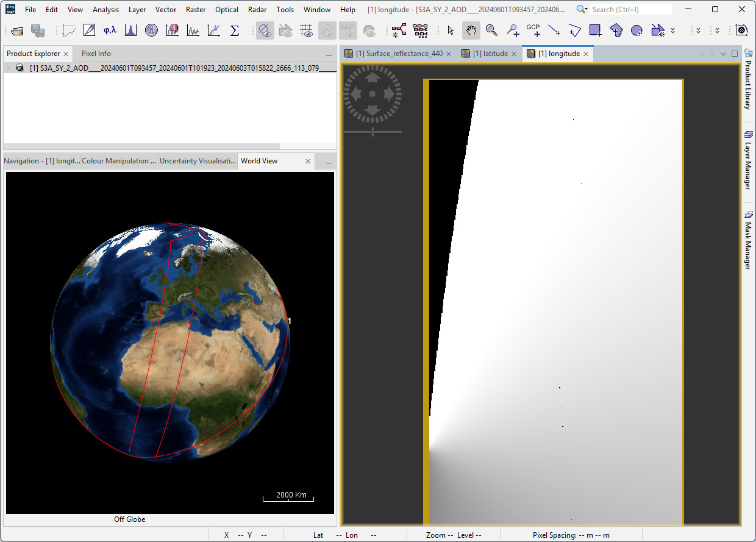
Task: Toggle the no-data overlay
Action: click(265, 30)
